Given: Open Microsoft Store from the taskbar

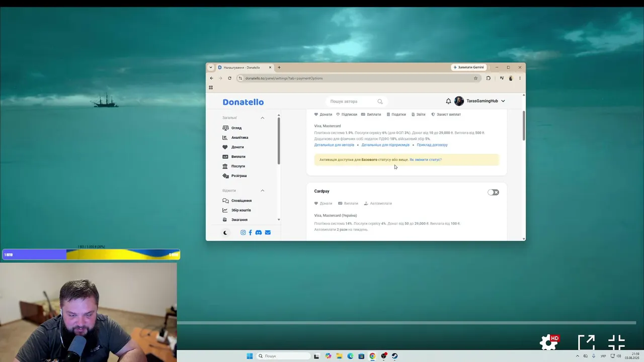Looking at the screenshot, I should click(x=361, y=356).
